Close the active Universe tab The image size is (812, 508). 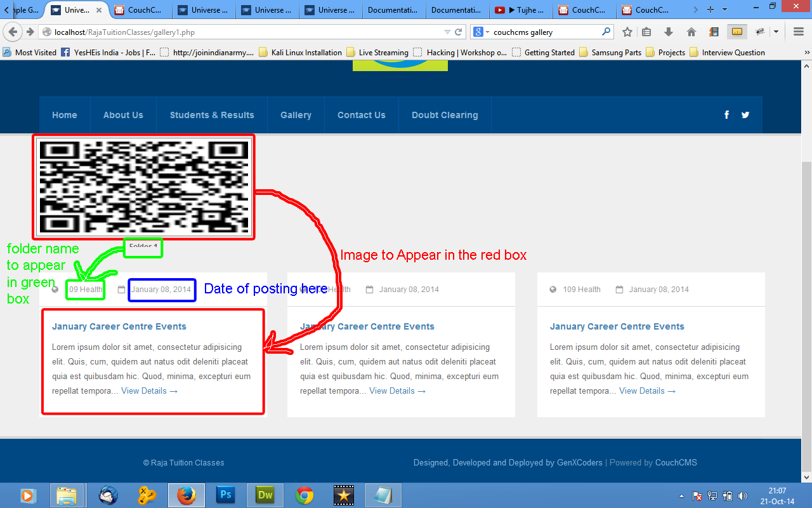point(98,10)
